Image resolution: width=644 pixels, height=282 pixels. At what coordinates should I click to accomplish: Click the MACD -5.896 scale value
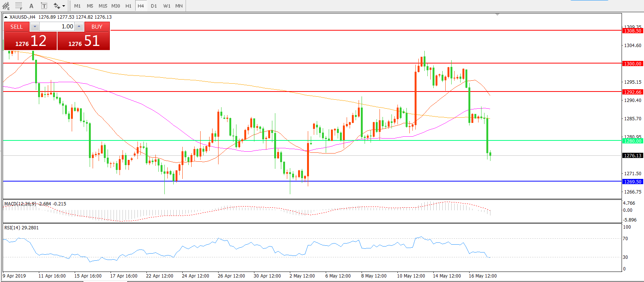click(630, 220)
